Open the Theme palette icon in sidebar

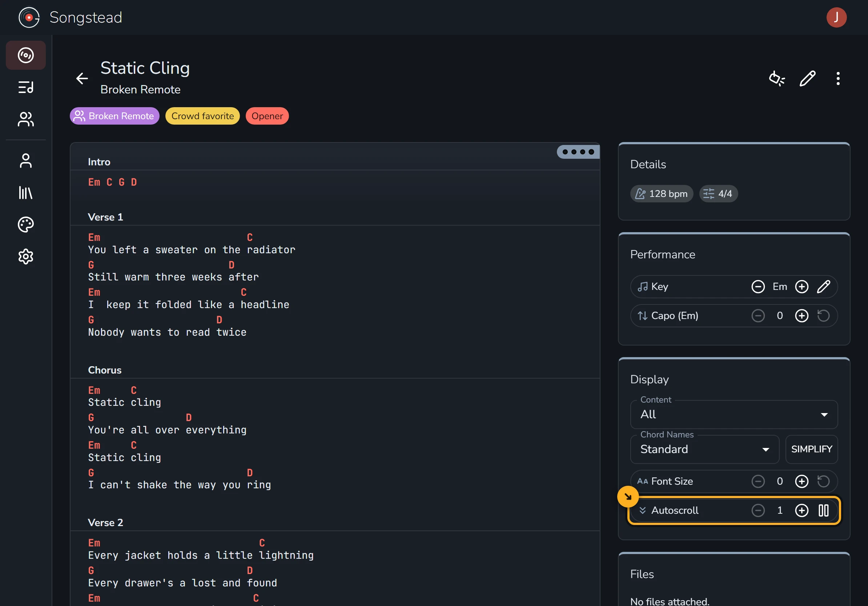point(26,225)
